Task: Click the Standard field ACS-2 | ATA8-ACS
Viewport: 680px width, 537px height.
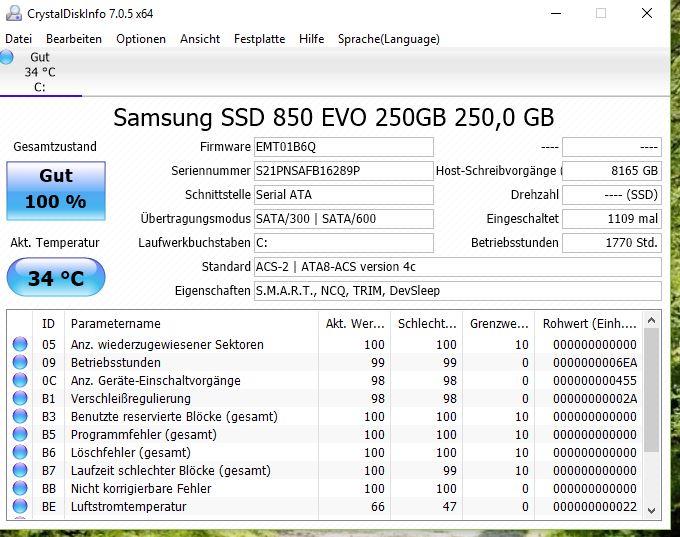Action: pyautogui.click(x=458, y=267)
